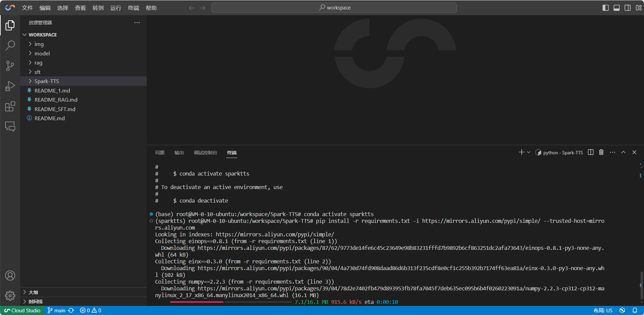Click the workspace search box
Viewport: 644px width, 315px height.
(x=334, y=8)
